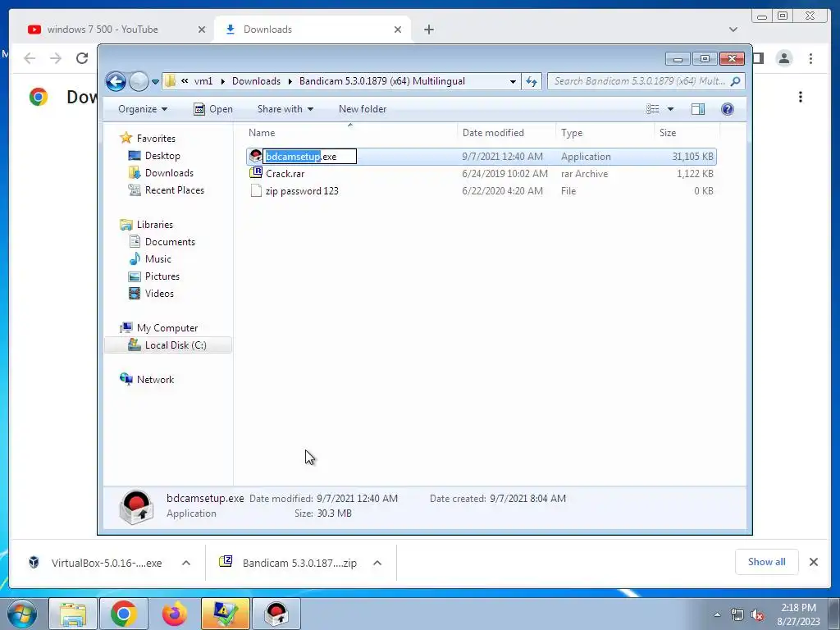Expand VirtualBox download options chevron
This screenshot has width=840, height=630.
[186, 563]
